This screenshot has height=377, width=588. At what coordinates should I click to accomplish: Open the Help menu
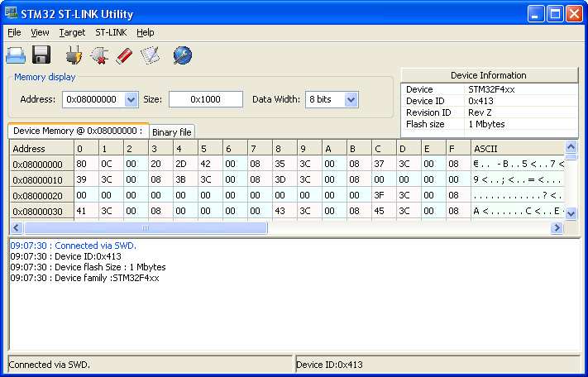145,32
